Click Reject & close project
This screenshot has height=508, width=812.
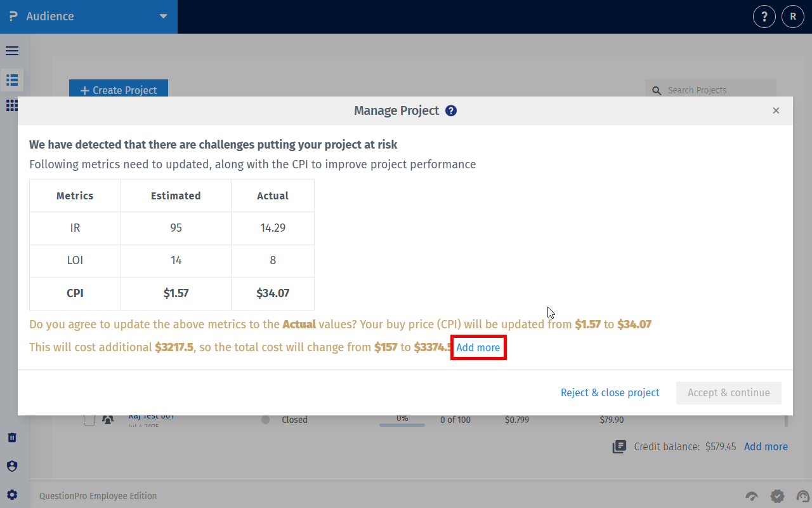coord(610,392)
